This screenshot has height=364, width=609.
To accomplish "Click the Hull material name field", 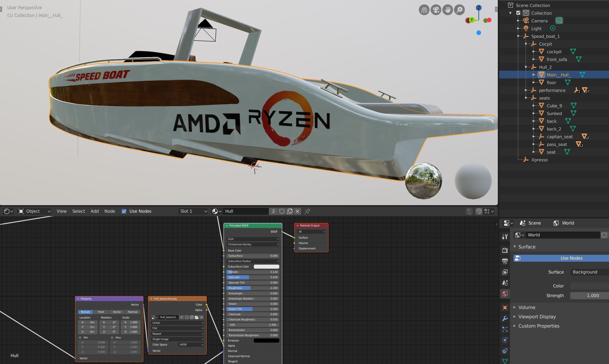I will coord(246,211).
